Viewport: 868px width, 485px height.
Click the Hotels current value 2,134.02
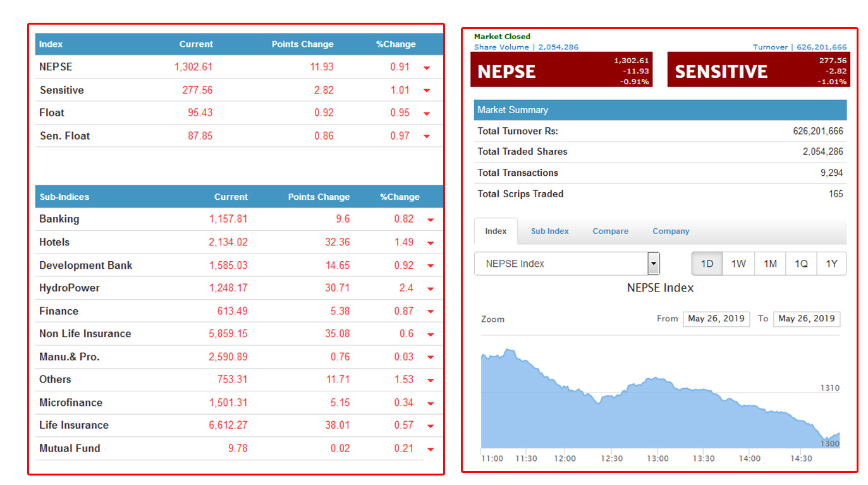tap(228, 242)
